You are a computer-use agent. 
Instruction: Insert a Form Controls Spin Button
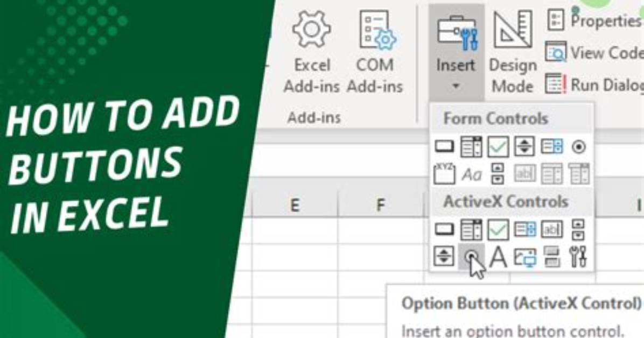coord(525,146)
